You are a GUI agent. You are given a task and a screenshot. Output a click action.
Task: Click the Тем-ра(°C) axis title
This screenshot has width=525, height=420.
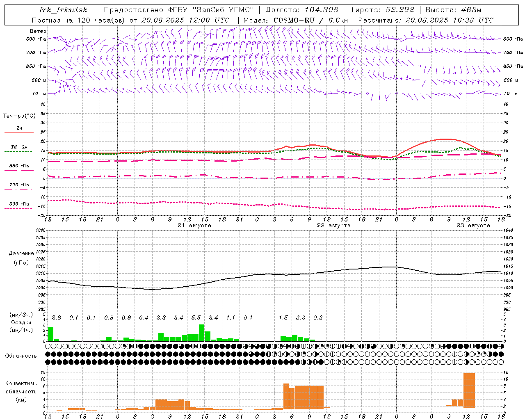(x=19, y=116)
